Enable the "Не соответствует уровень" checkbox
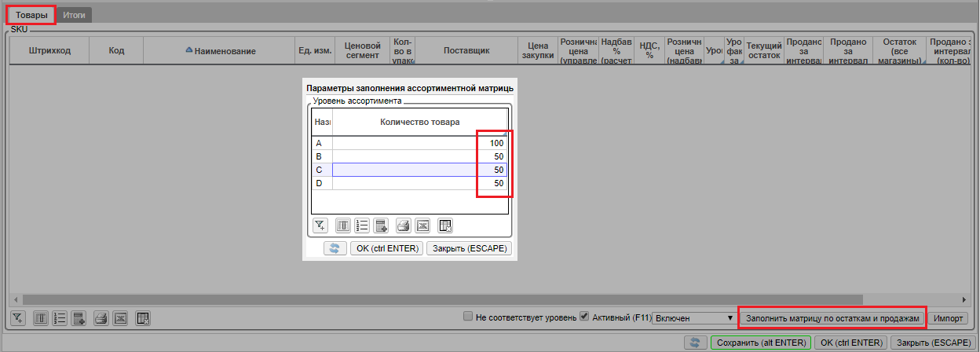Screen dimensions: 980x352 [x=469, y=317]
